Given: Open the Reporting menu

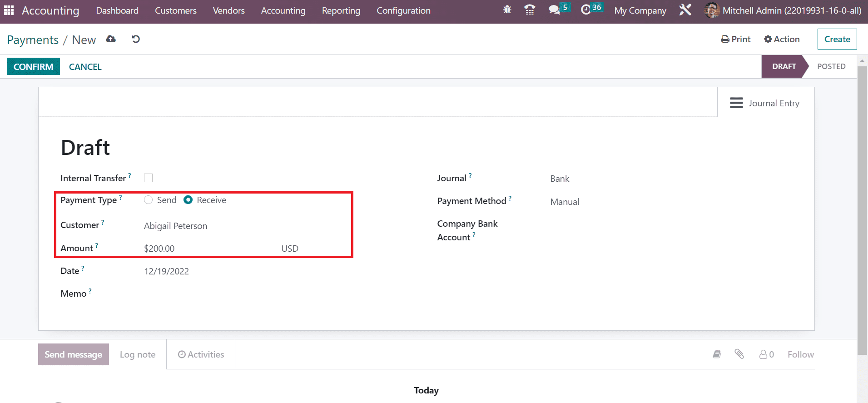Looking at the screenshot, I should [341, 10].
